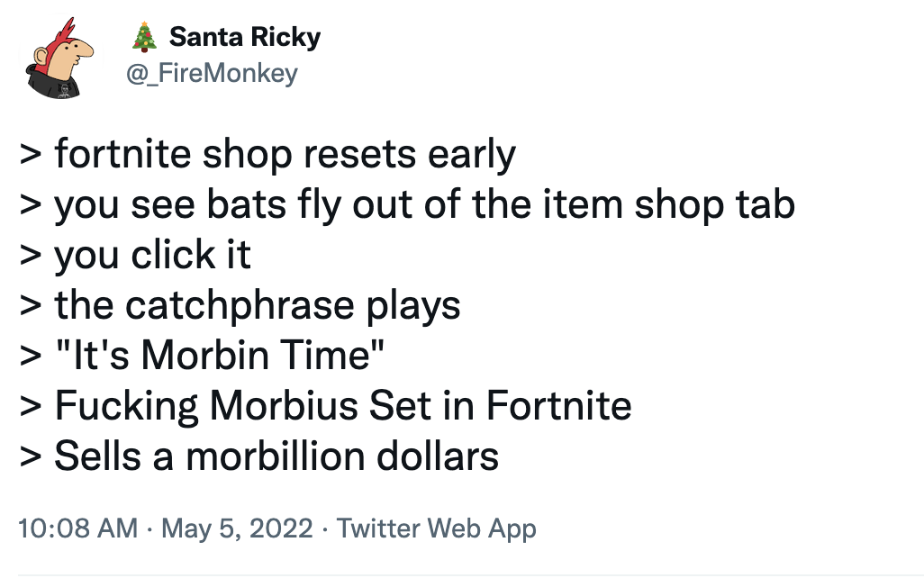
Task: Click the Christmas tree emoji beside the name
Action: tap(144, 37)
